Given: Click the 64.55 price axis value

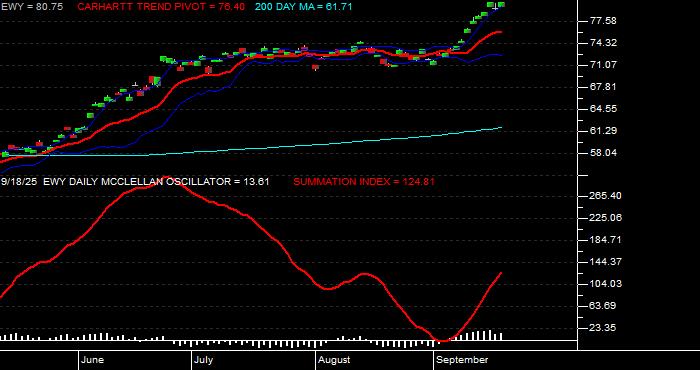Looking at the screenshot, I should click(x=603, y=108).
